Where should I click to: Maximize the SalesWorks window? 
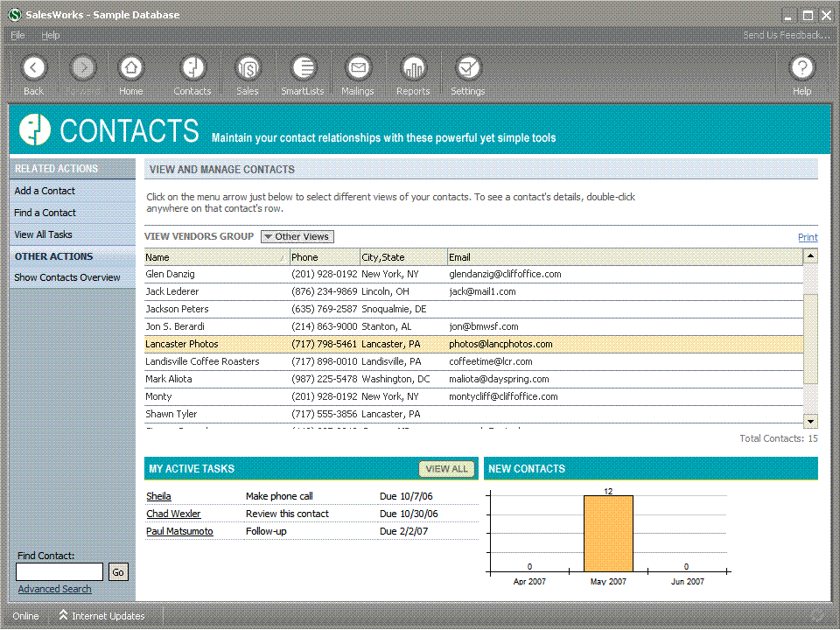tap(808, 16)
